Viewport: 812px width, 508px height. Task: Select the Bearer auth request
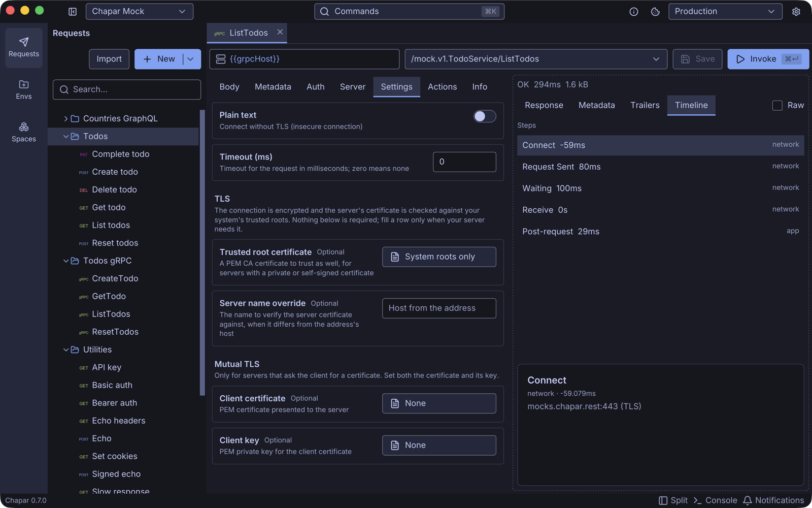(x=123, y=403)
